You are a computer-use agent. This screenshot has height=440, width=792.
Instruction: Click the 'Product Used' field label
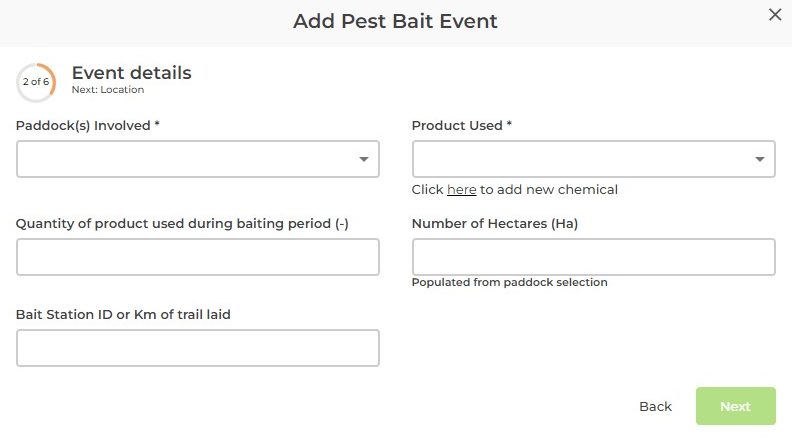[x=462, y=126]
